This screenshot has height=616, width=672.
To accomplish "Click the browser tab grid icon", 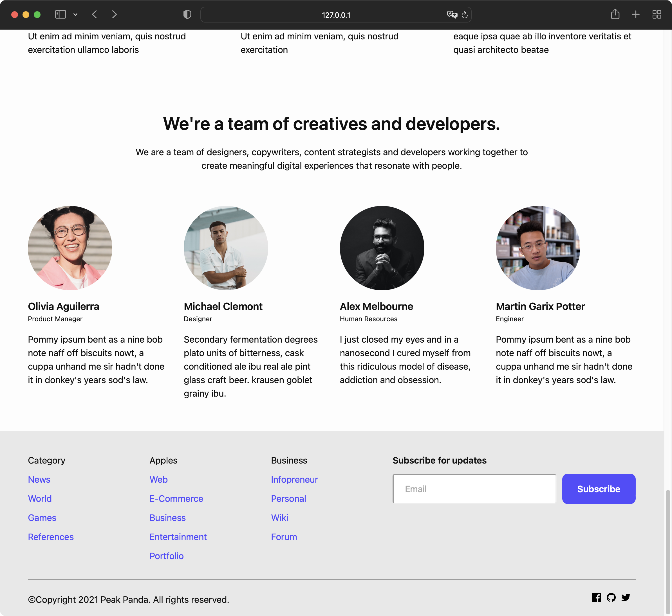I will coord(657,15).
